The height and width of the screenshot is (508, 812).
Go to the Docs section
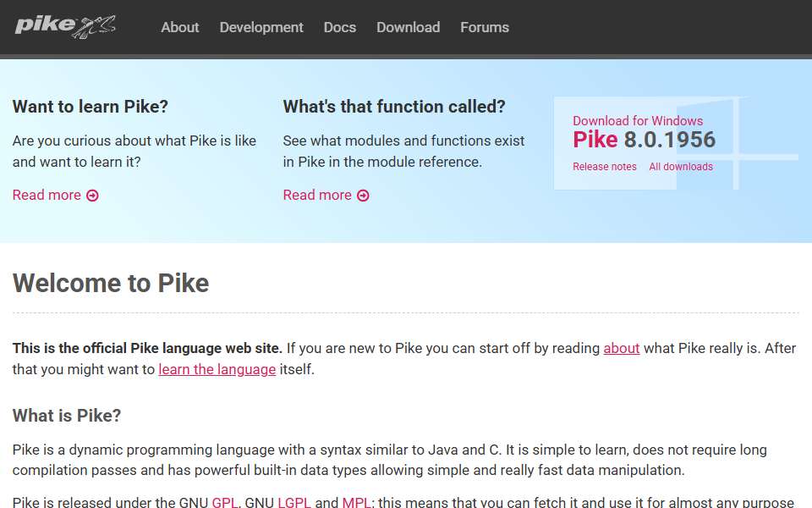[x=340, y=27]
